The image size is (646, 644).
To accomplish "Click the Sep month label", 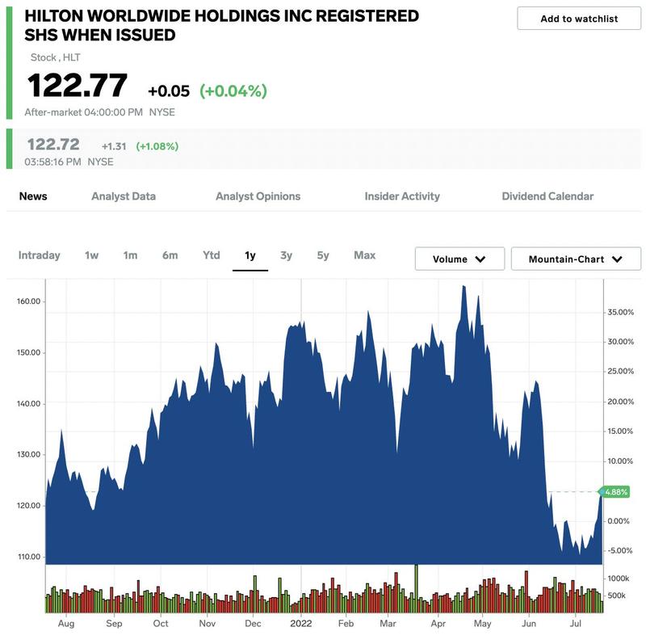I will tap(114, 623).
